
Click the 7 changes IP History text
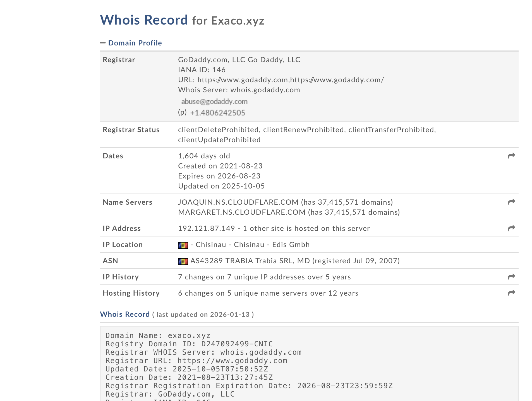(x=264, y=277)
